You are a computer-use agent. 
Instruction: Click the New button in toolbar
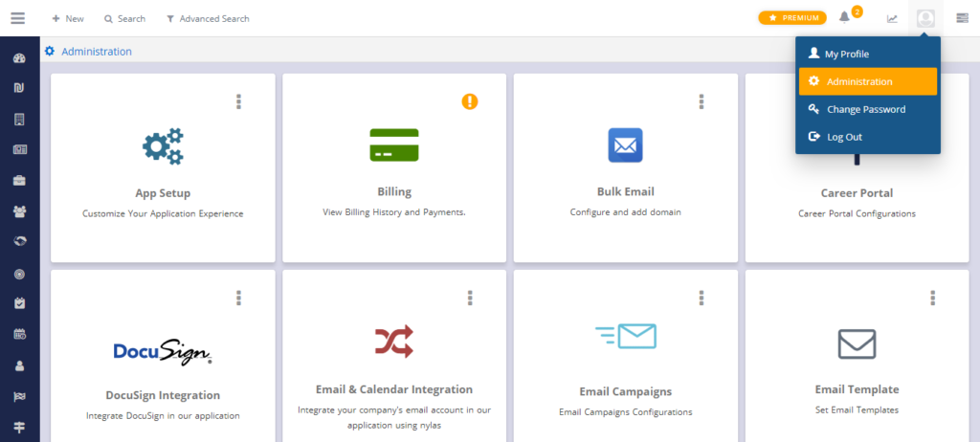point(68,19)
